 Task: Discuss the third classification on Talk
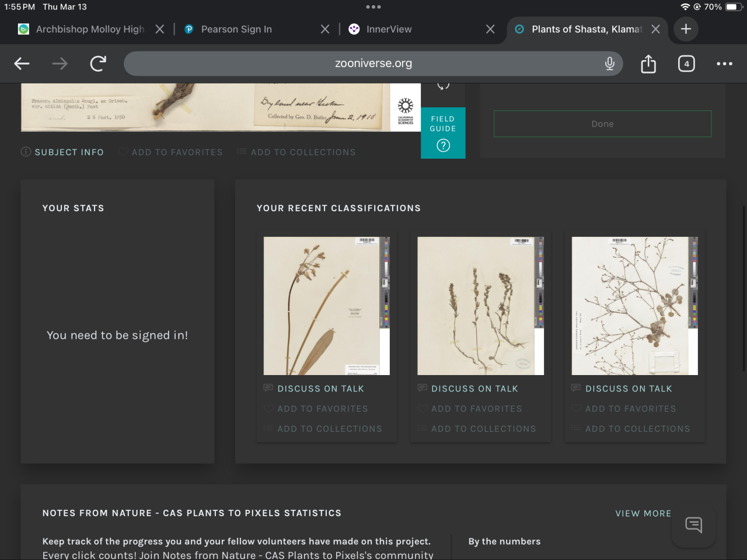(622, 388)
